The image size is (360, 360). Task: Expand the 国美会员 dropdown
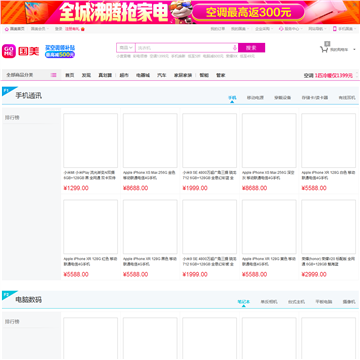pos(40,29)
